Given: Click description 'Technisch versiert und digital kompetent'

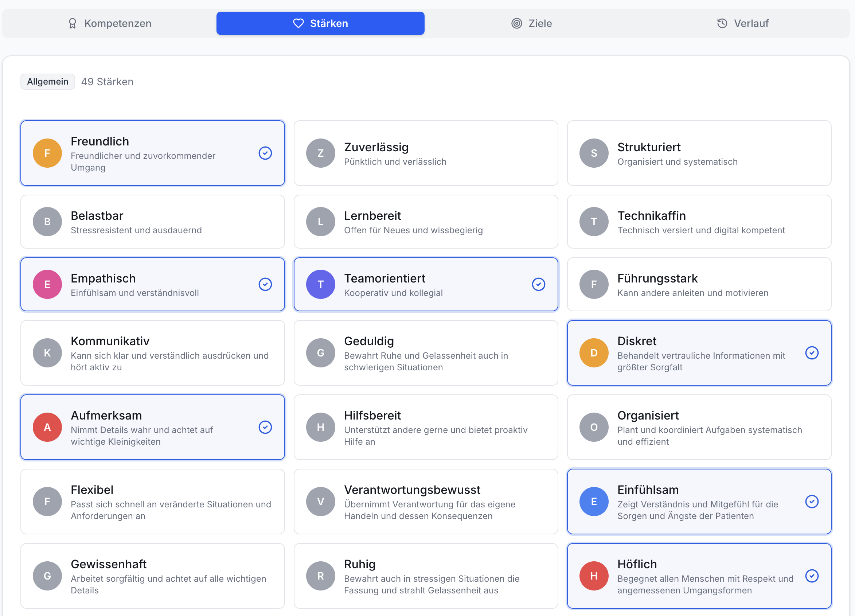Looking at the screenshot, I should pyautogui.click(x=701, y=230).
